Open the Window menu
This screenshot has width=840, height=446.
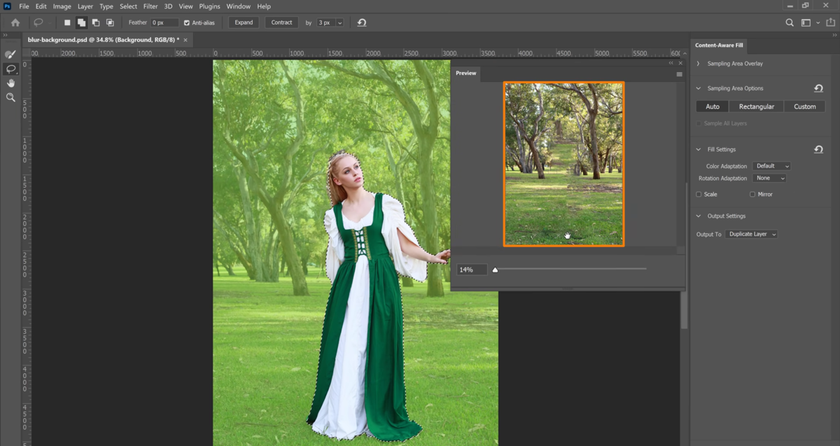pyautogui.click(x=238, y=6)
